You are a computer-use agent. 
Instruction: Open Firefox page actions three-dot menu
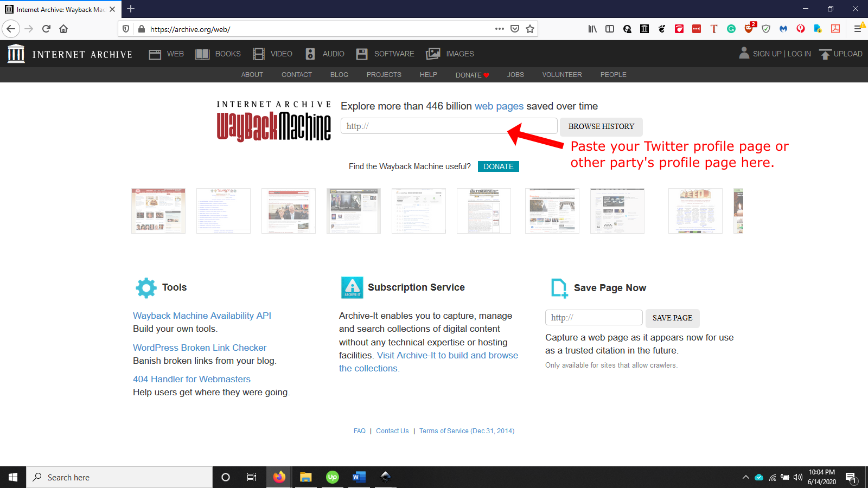500,29
